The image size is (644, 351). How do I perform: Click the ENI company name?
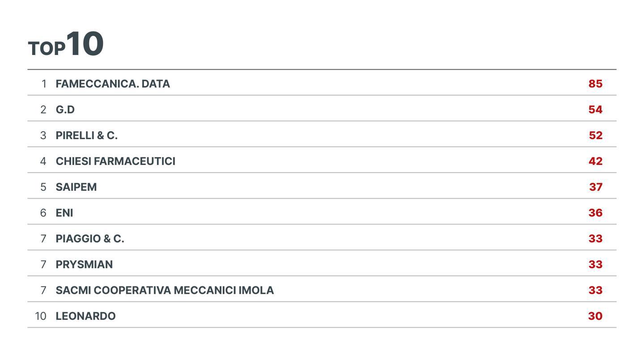tap(64, 213)
